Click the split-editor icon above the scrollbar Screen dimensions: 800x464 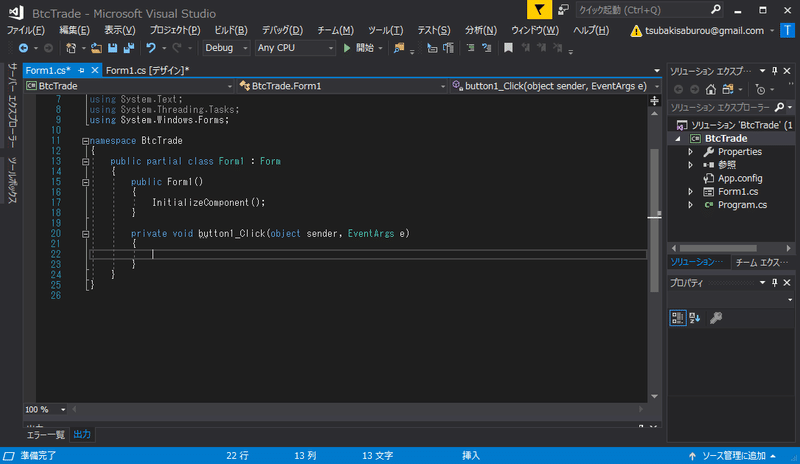click(x=655, y=101)
